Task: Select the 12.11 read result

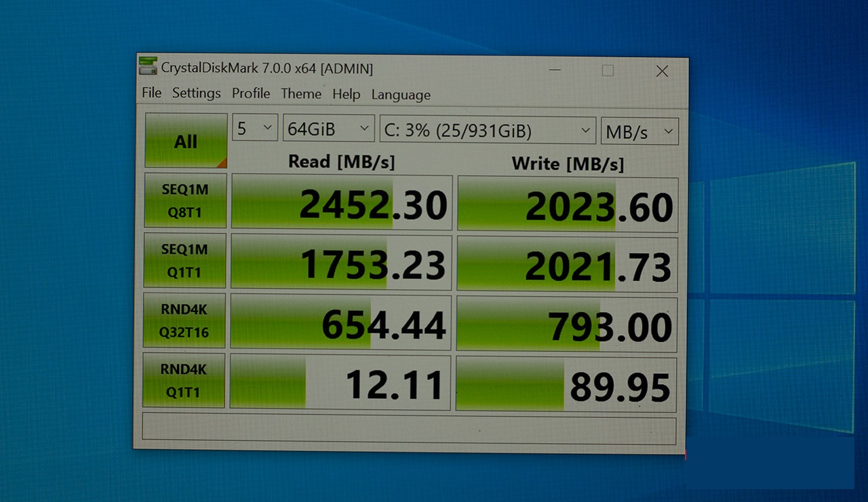Action: (x=340, y=382)
